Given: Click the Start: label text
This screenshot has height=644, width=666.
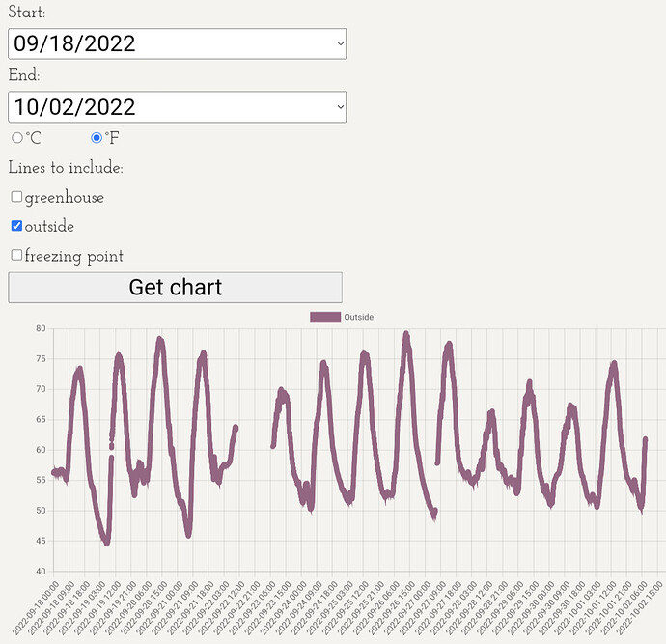Looking at the screenshot, I should (27, 12).
